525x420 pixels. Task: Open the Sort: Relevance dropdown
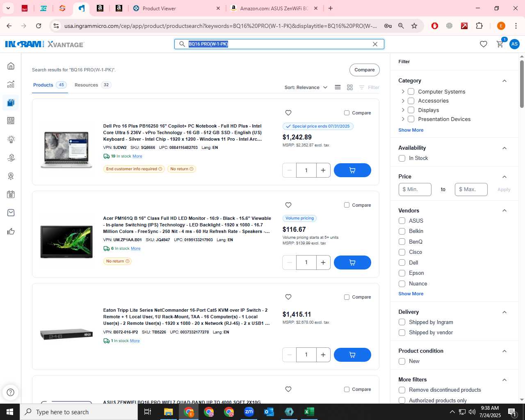(306, 87)
